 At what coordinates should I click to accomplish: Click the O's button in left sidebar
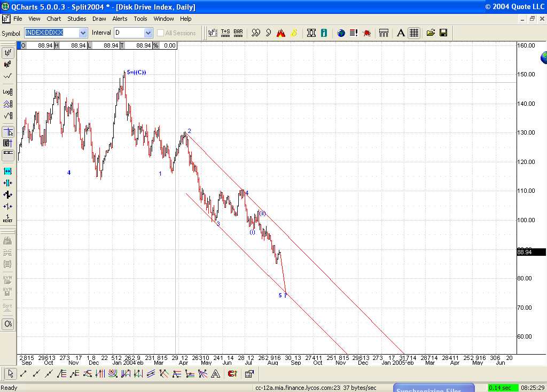click(8, 324)
